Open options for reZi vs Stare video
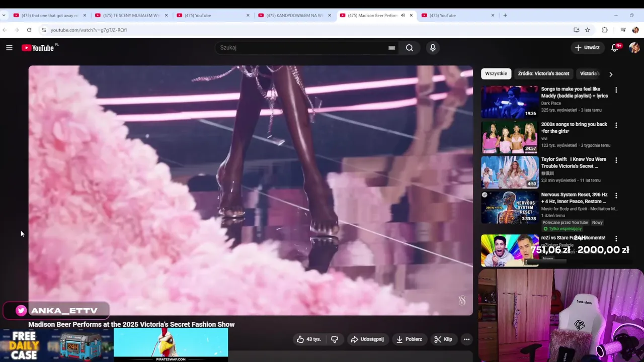The height and width of the screenshot is (362, 644). 616,239
